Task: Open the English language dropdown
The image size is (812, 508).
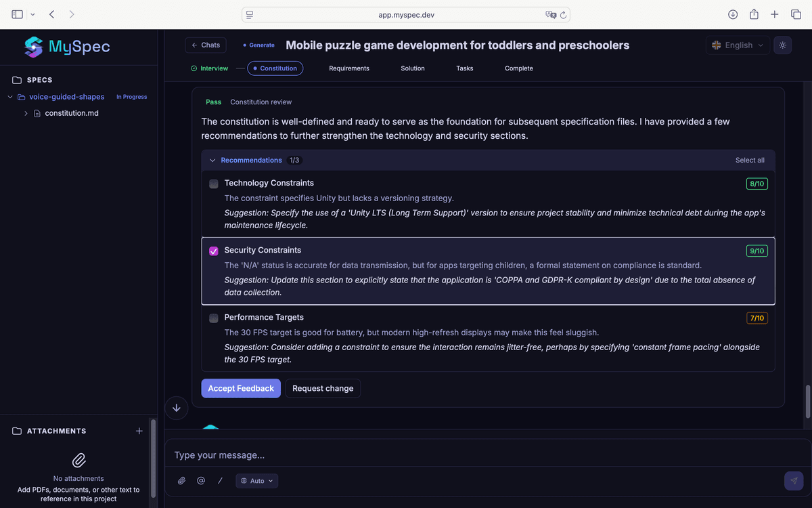Action: pyautogui.click(x=738, y=45)
